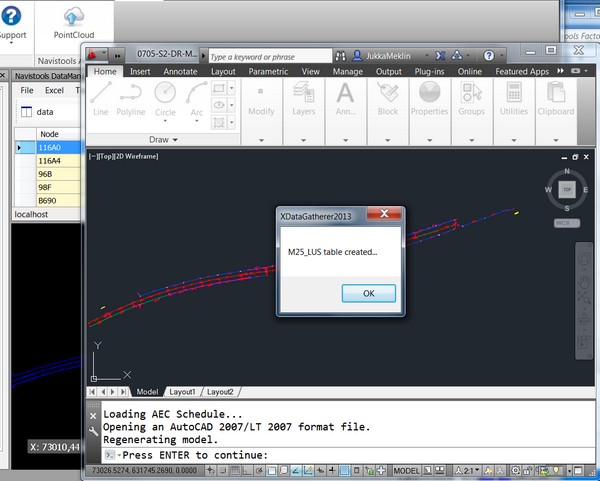The height and width of the screenshot is (481, 600).
Task: Select the Polyline tool
Action: (132, 97)
